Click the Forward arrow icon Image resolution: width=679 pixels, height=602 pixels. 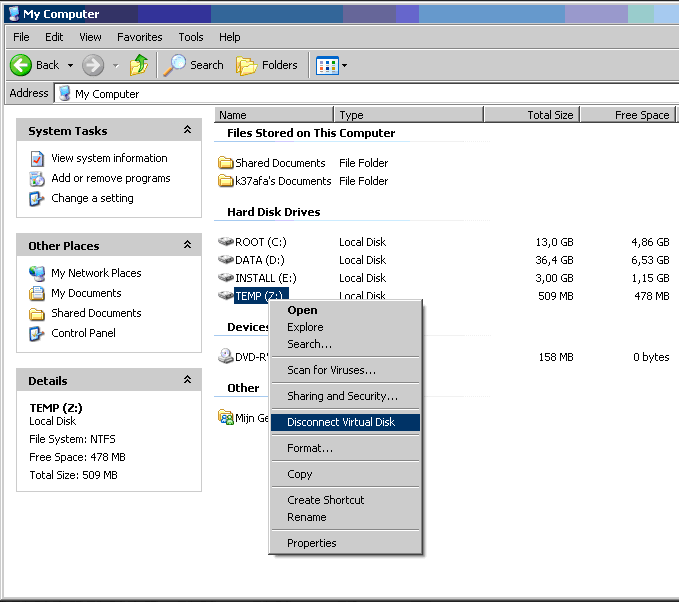[x=93, y=65]
